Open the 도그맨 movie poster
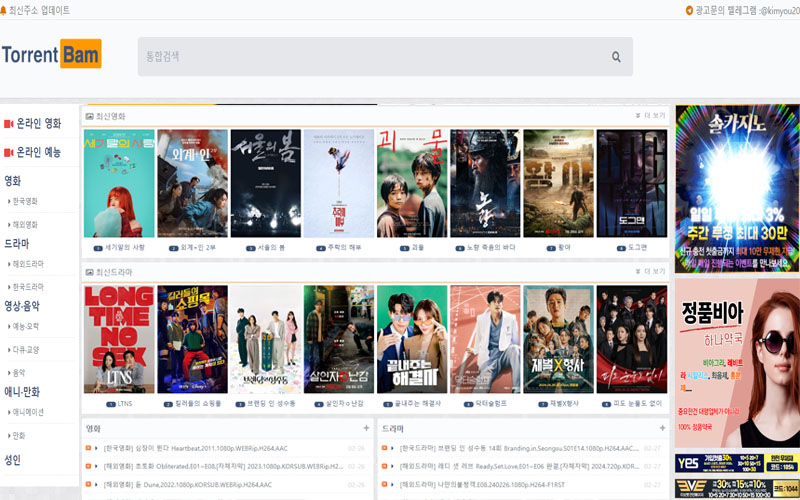This screenshot has width=800, height=500. (x=632, y=183)
